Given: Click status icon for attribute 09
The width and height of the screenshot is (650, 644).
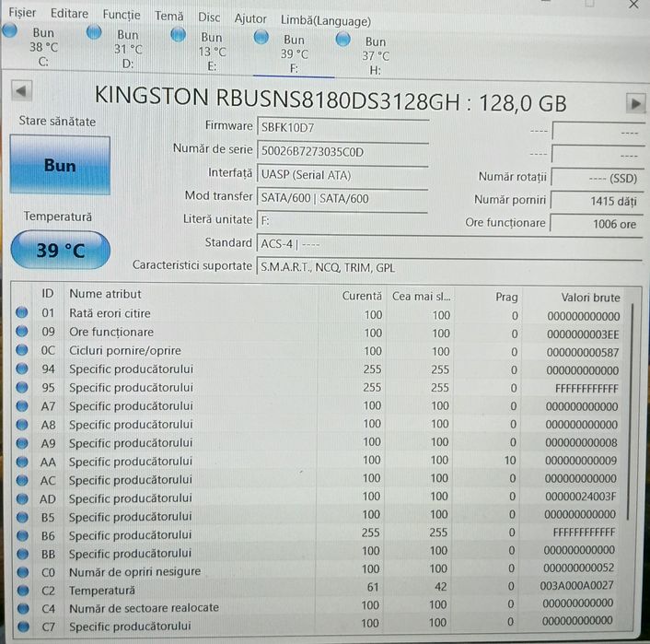Looking at the screenshot, I should click(22, 331).
